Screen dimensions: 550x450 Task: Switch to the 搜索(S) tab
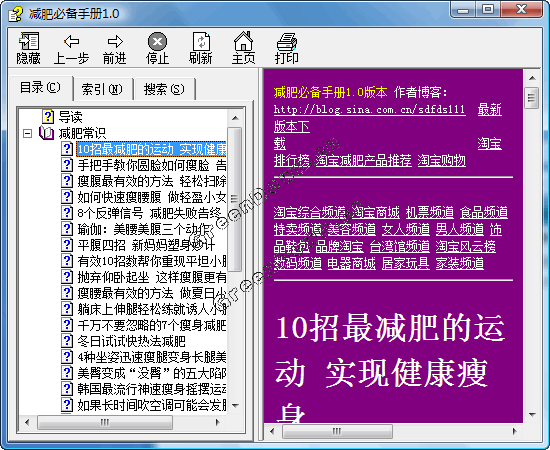[x=164, y=89]
